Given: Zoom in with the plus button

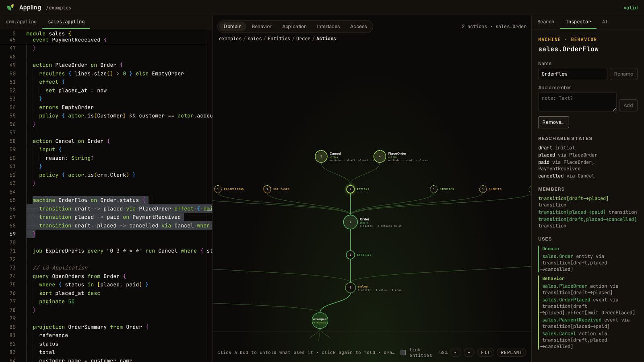Looking at the screenshot, I should point(469,352).
